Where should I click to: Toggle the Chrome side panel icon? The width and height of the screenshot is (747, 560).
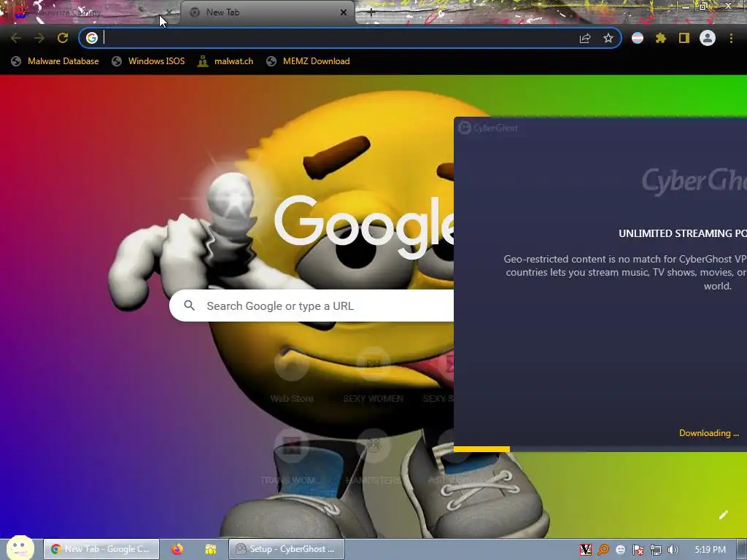684,38
